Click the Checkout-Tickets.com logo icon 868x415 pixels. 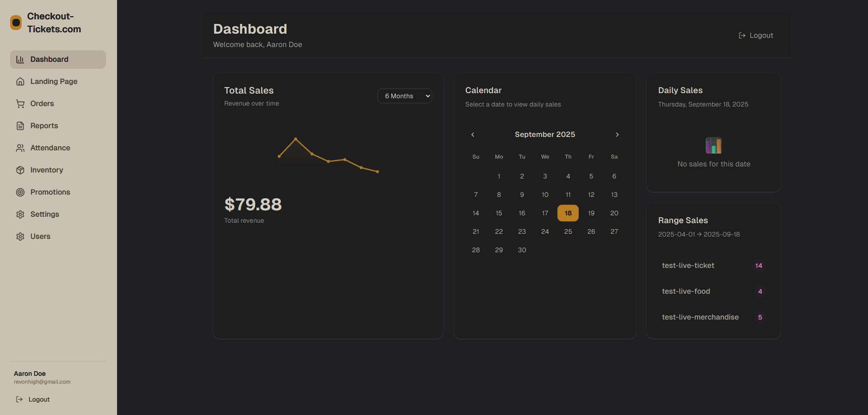click(16, 23)
